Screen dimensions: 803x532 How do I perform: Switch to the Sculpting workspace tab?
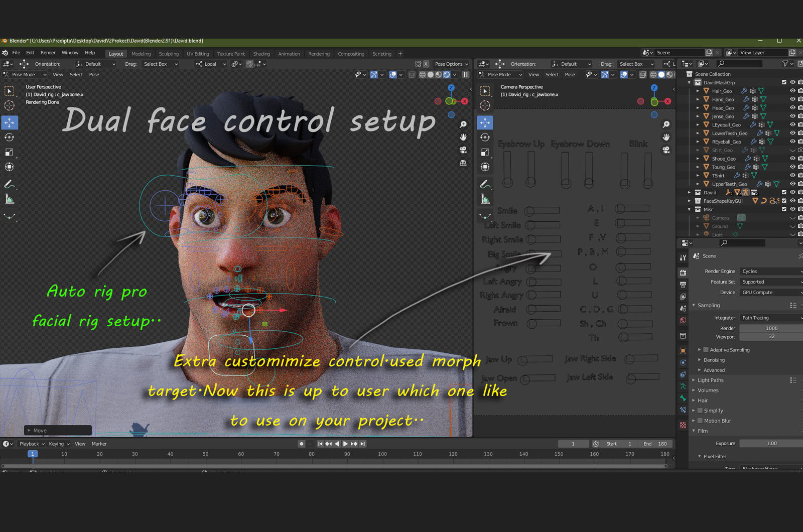[169, 54]
